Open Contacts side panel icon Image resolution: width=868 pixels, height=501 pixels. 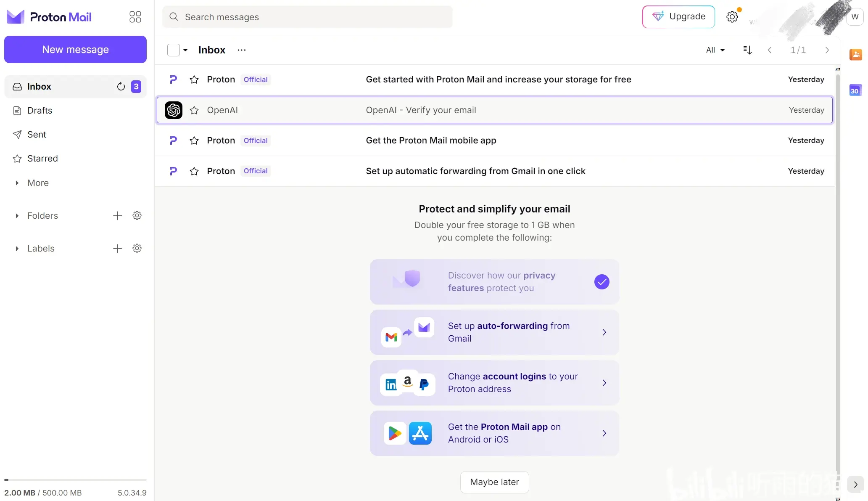855,54
